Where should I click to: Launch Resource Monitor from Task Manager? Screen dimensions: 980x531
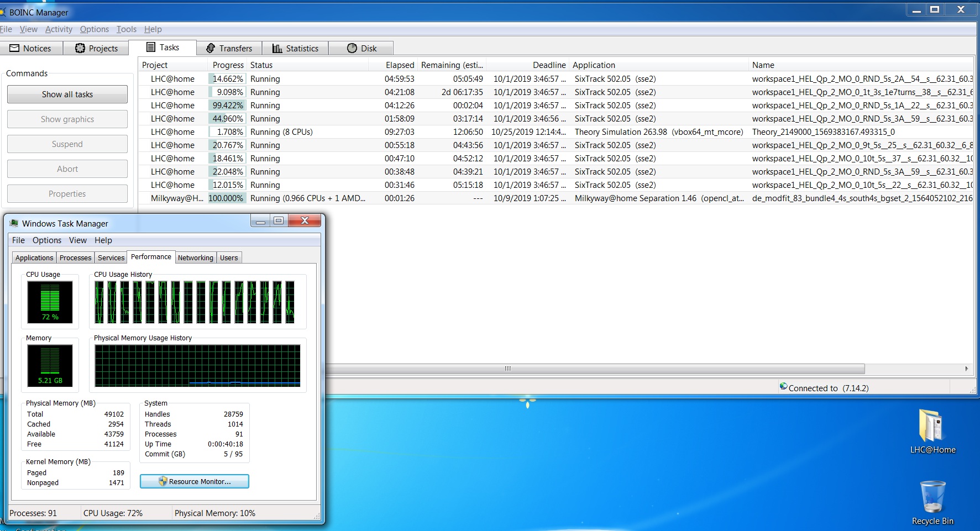point(195,481)
